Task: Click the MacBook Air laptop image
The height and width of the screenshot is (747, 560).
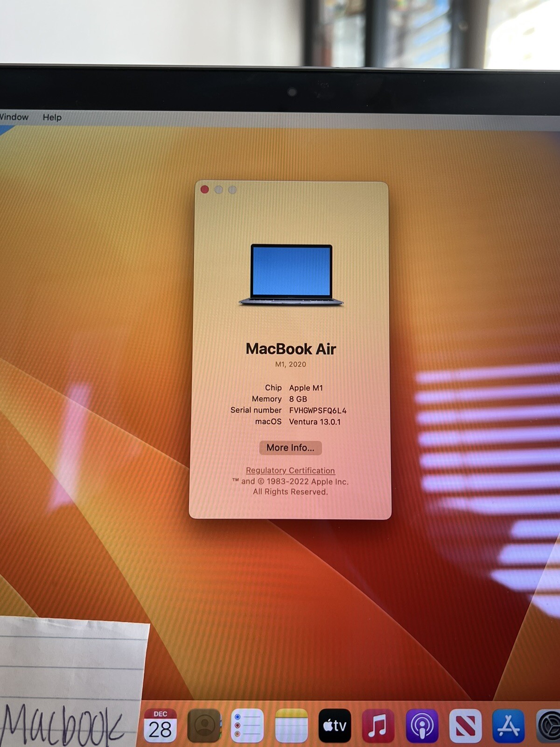Action: coord(291,275)
